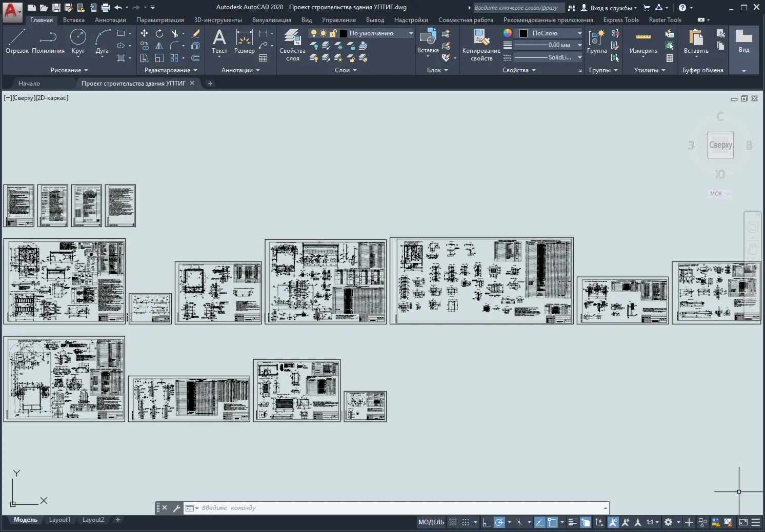Click black layer color swatch
Image resolution: width=765 pixels, height=532 pixels.
(x=344, y=33)
